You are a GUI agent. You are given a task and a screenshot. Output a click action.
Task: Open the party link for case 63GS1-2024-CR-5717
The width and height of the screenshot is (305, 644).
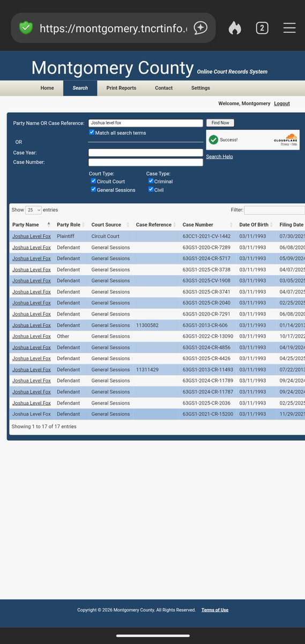32,259
